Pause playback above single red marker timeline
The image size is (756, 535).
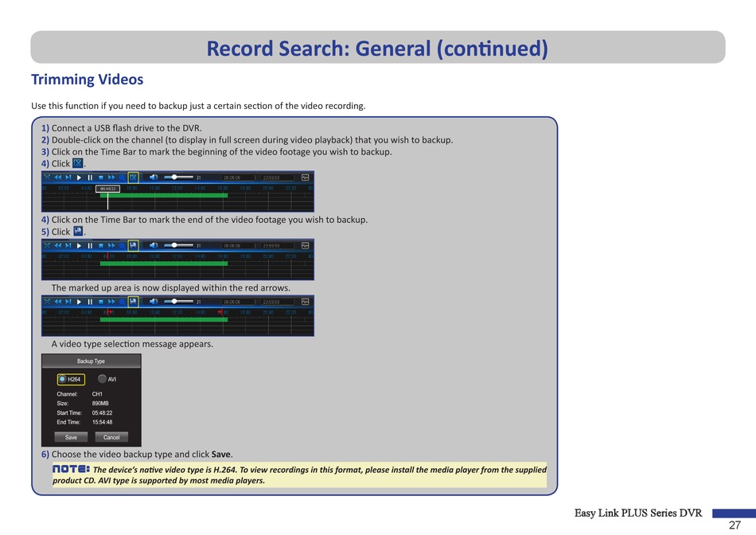point(90,245)
